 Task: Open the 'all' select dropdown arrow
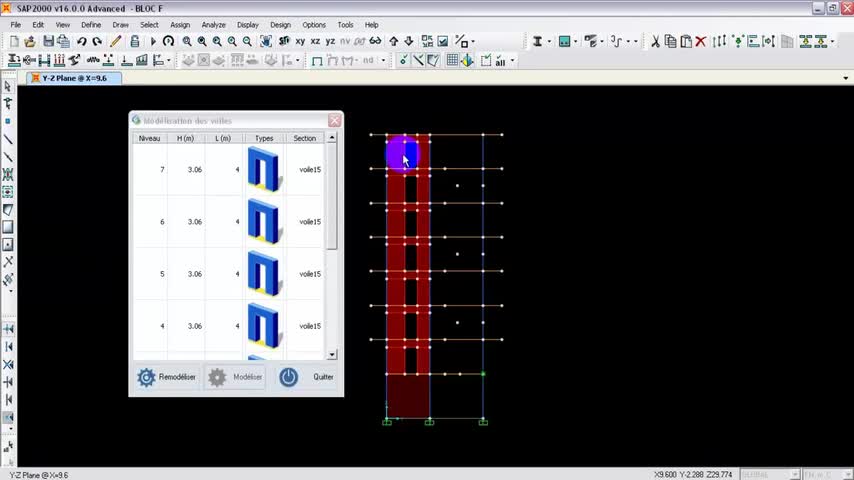pos(512,61)
